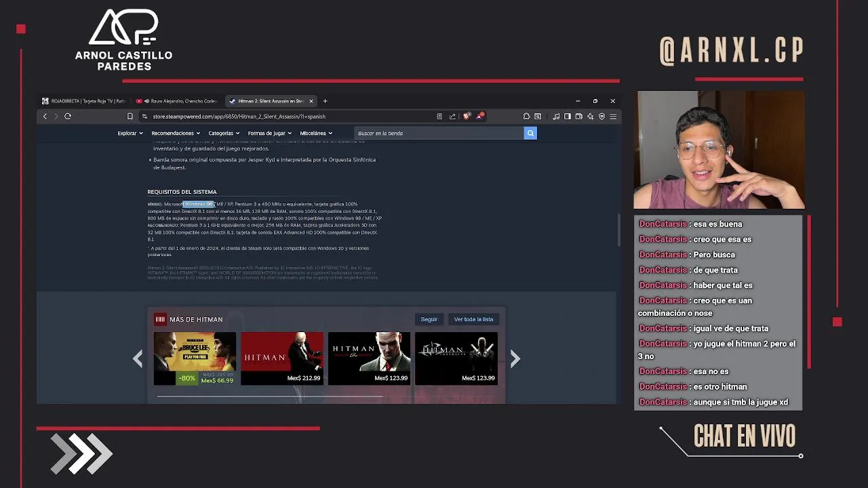Click the page vertical scrollbar
Viewport: 868px width, 488px height.
[x=618, y=230]
